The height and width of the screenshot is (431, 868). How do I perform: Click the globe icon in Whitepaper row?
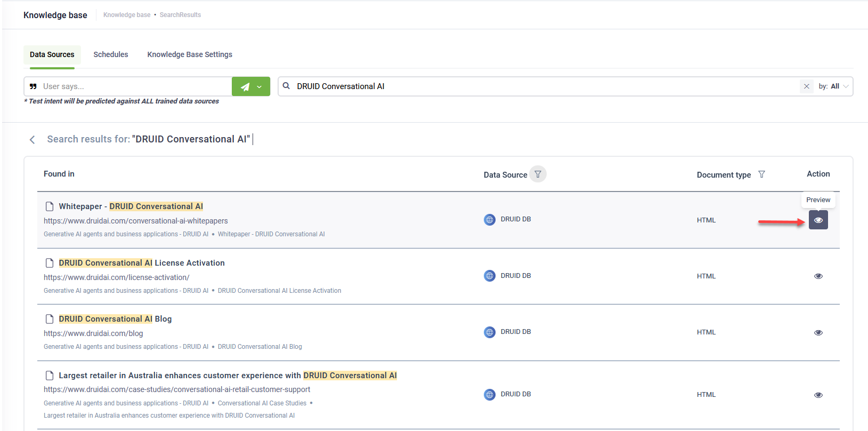[x=490, y=220]
